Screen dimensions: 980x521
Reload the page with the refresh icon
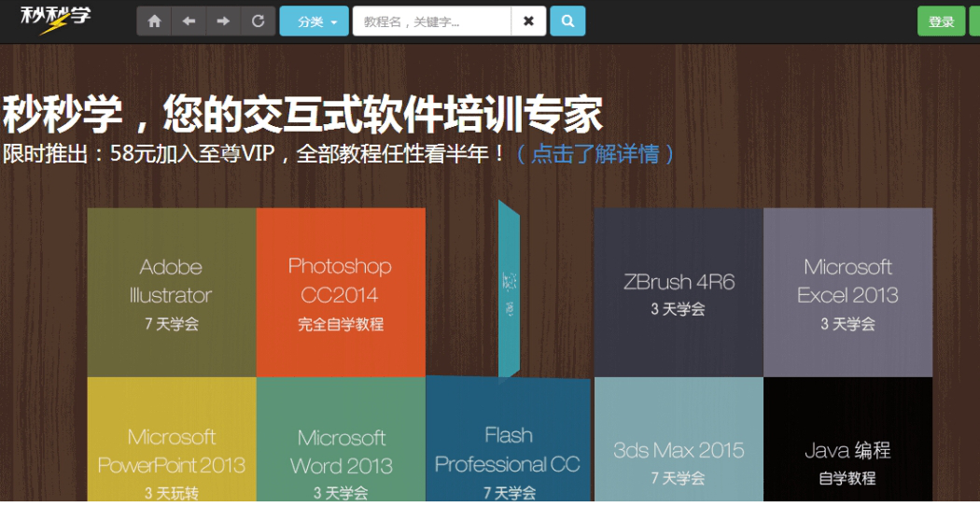click(258, 21)
